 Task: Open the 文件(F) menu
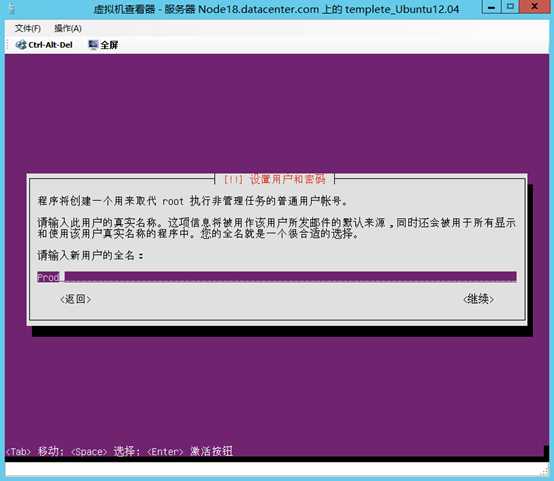click(28, 28)
